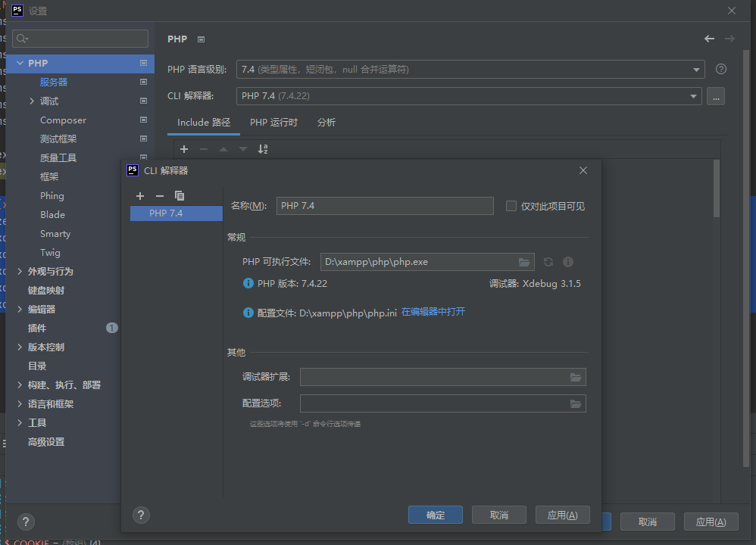The height and width of the screenshot is (545, 756).
Task: Navigate back in settings history
Action: 709,39
